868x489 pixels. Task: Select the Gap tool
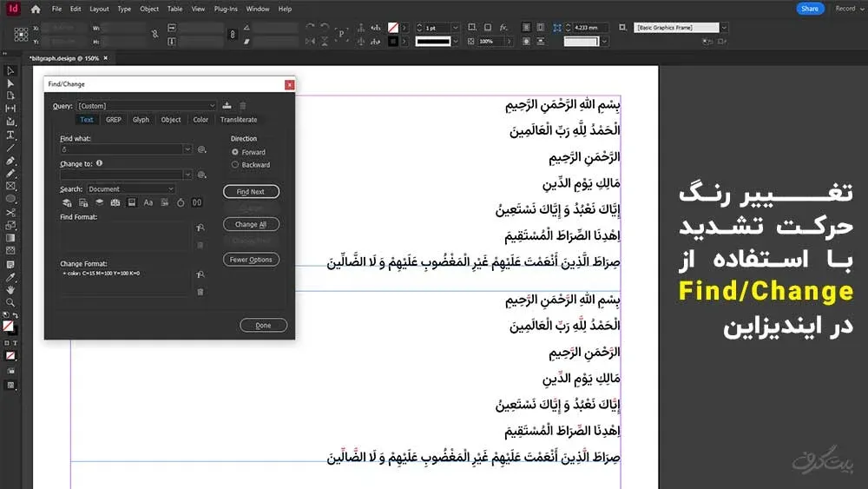pos(10,109)
